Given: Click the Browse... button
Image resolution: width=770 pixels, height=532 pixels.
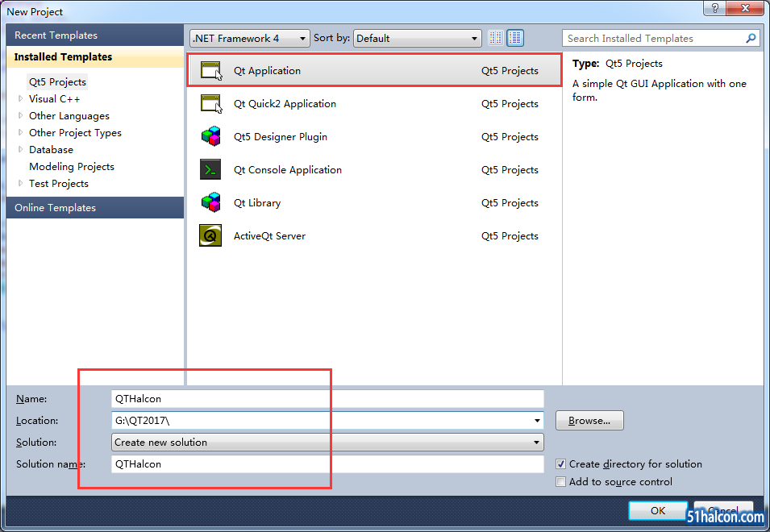Looking at the screenshot, I should (589, 420).
